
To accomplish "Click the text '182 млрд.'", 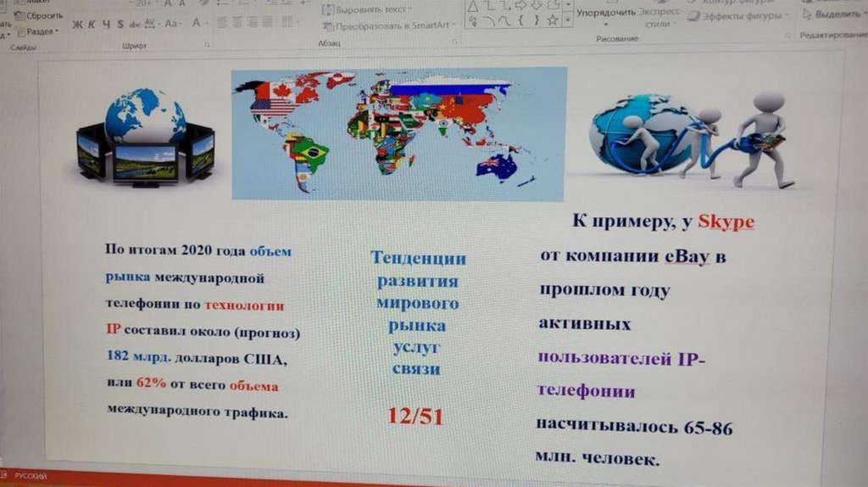I will [138, 355].
